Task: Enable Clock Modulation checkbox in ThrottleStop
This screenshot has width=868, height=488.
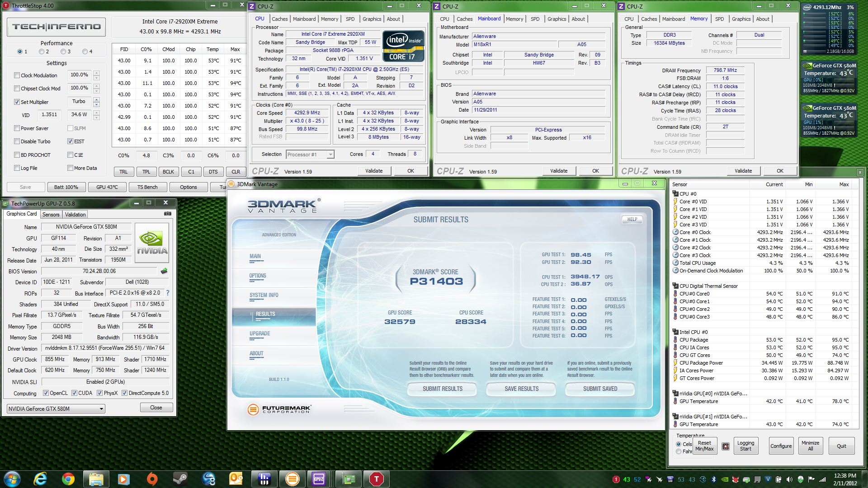Action: (x=17, y=75)
